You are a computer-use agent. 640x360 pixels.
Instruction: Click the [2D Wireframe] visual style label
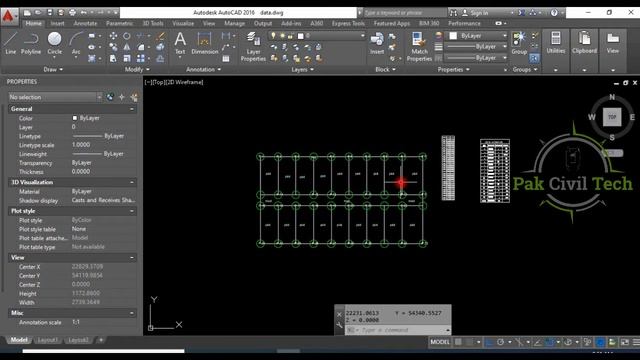click(184, 82)
